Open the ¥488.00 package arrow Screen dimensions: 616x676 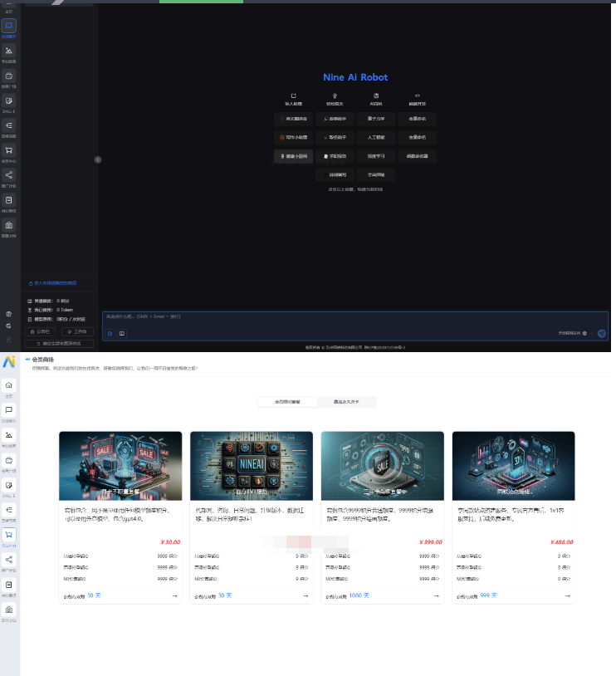click(x=568, y=595)
